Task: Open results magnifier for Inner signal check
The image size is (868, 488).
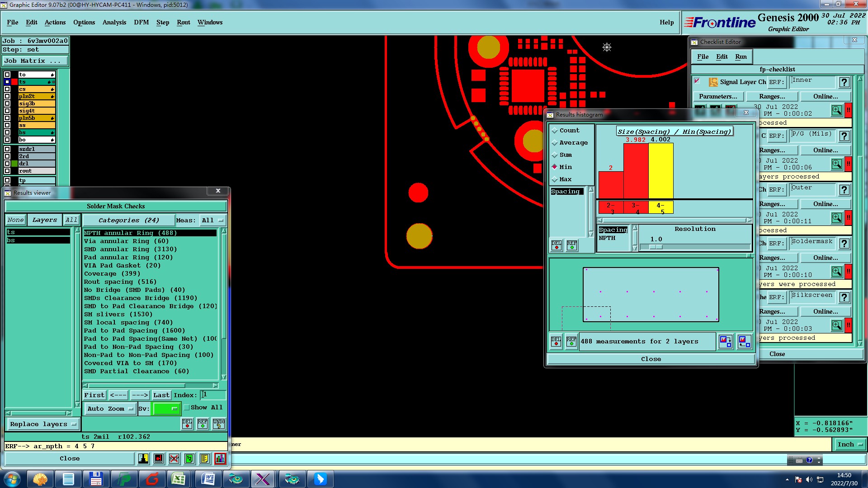Action: (x=836, y=110)
